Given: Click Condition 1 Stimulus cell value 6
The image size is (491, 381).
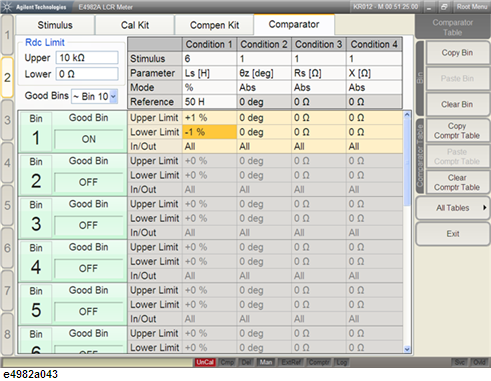Looking at the screenshot, I should [209, 59].
